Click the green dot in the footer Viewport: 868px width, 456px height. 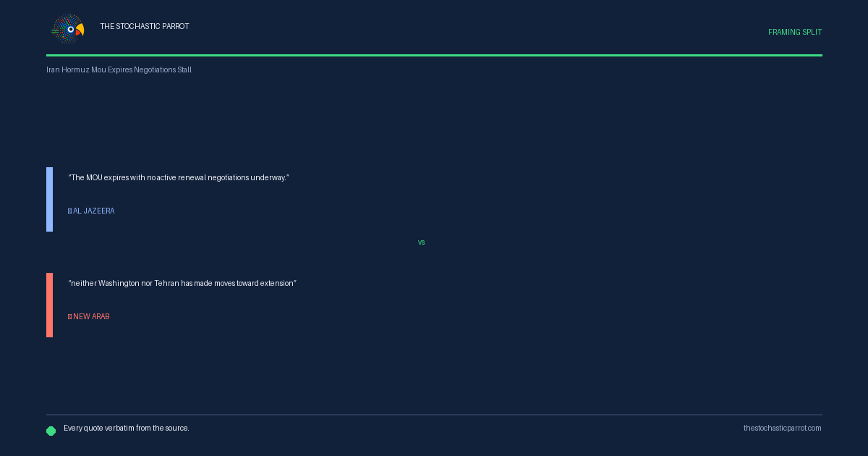pyautogui.click(x=51, y=431)
